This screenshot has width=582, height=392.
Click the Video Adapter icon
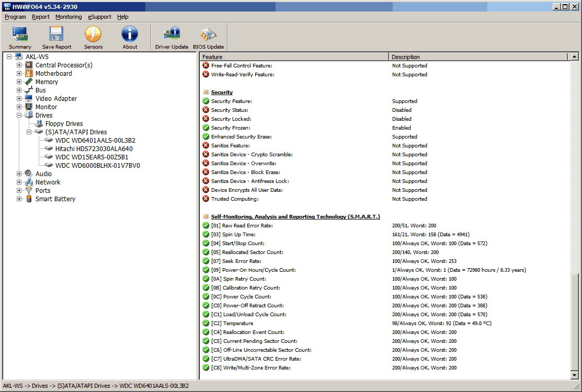click(29, 98)
